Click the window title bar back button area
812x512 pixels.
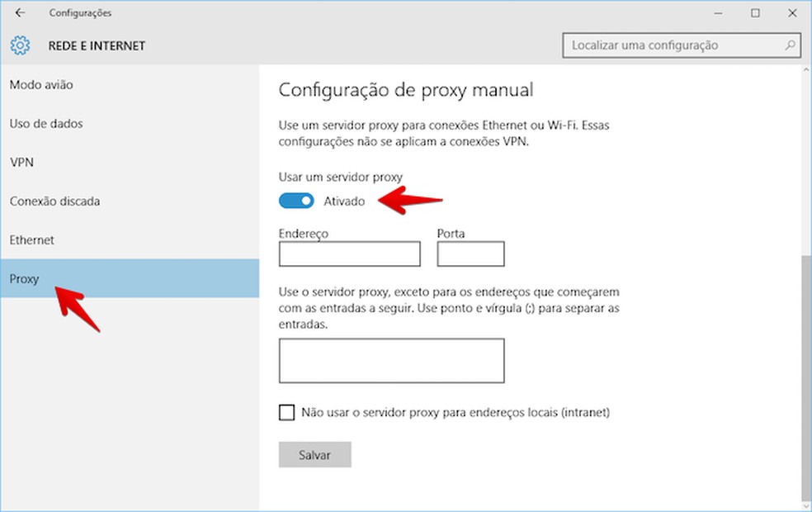(18, 12)
